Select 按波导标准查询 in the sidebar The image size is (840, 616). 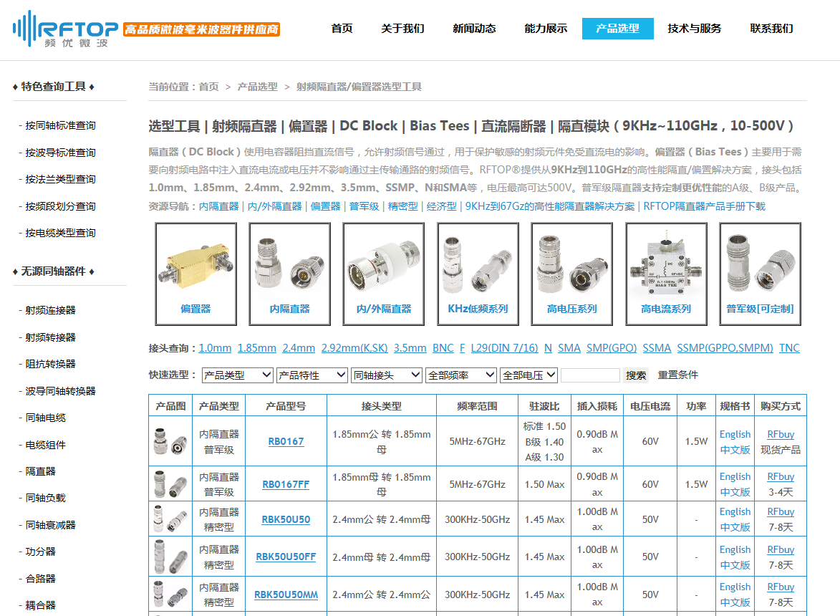point(60,153)
